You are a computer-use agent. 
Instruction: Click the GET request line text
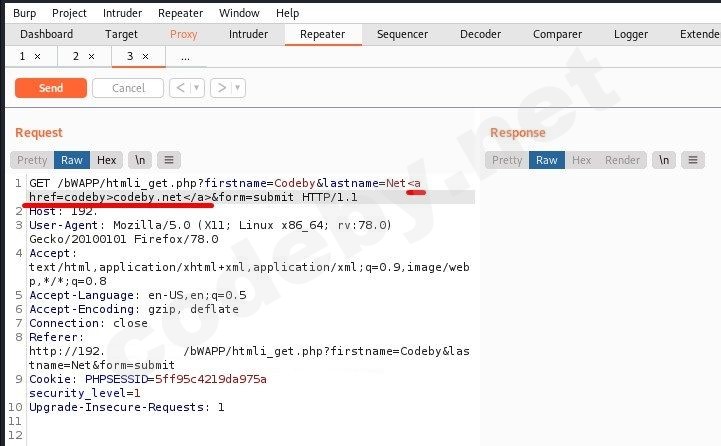point(225,190)
